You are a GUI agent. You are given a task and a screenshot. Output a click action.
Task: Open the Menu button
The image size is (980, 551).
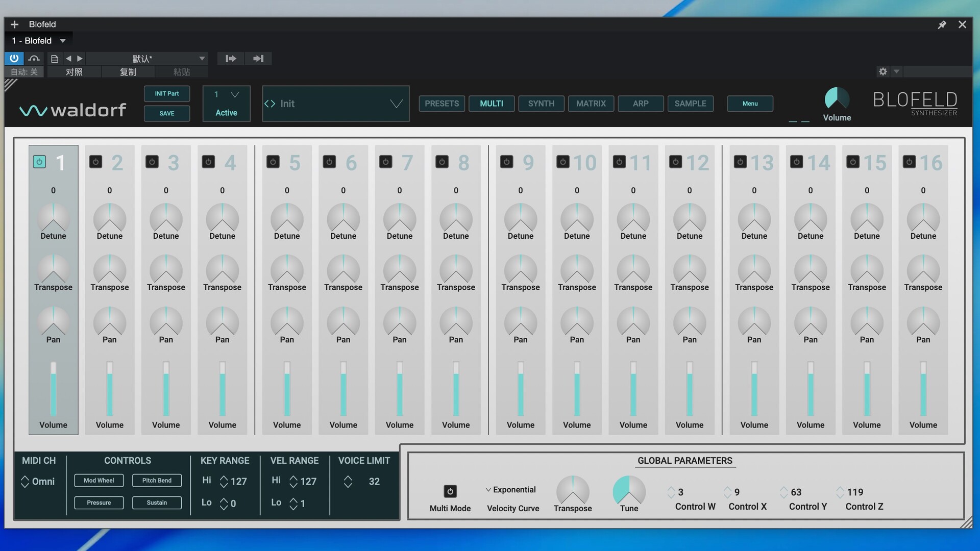(750, 104)
